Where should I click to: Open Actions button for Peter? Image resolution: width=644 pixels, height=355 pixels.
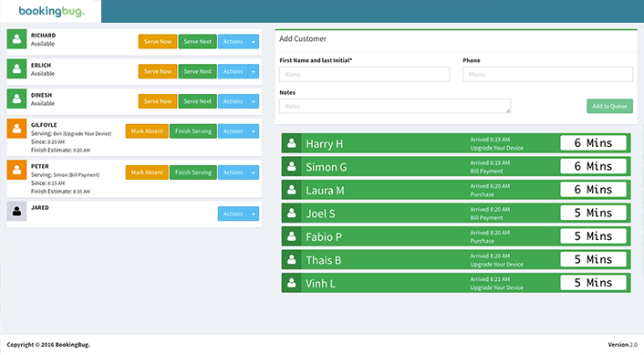click(233, 172)
